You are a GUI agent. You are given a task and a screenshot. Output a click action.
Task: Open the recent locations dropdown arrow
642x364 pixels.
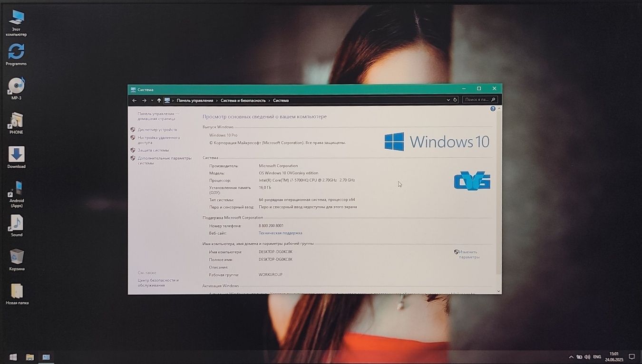coord(152,100)
